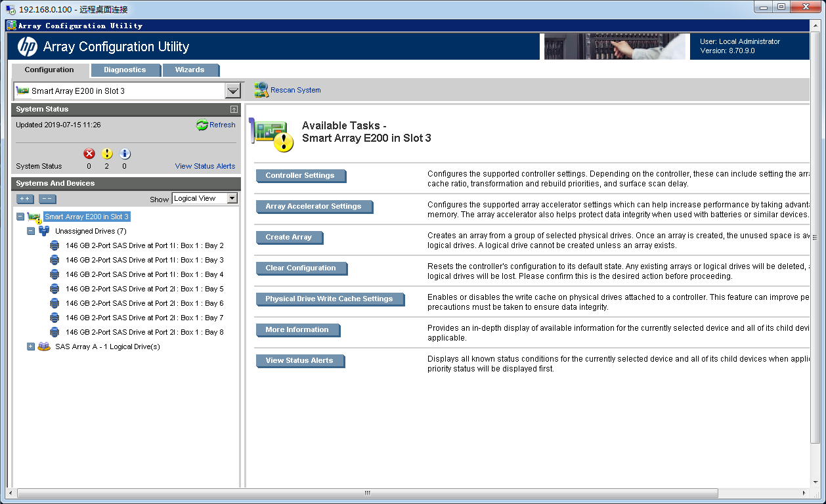Click the yellow warning status icon
Image resolution: width=826 pixels, height=504 pixels.
click(x=107, y=154)
